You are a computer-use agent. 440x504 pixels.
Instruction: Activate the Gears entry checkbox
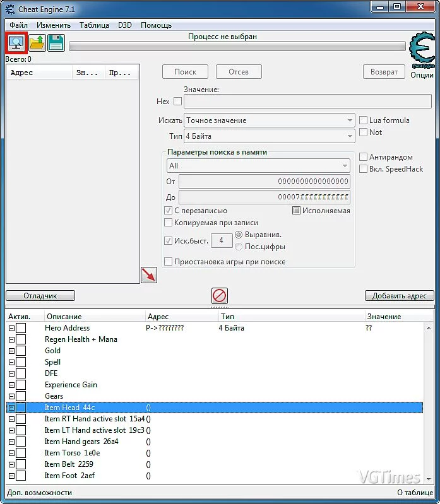pos(21,396)
